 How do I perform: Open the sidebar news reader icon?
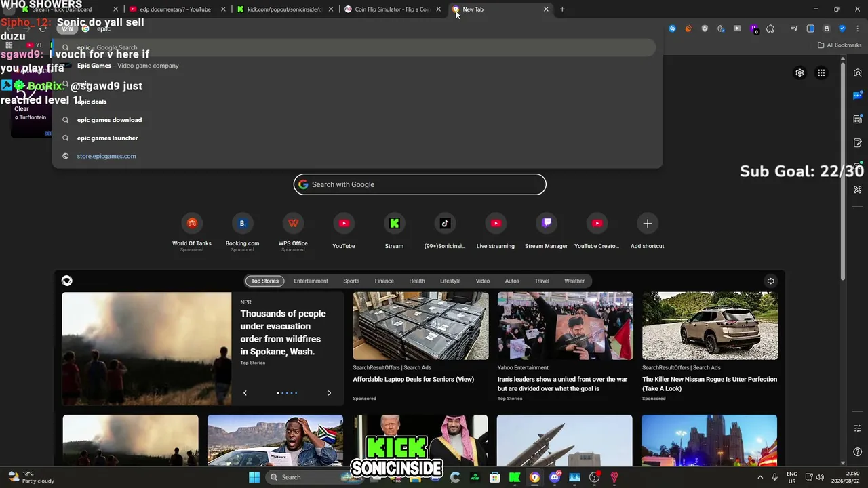(858, 119)
